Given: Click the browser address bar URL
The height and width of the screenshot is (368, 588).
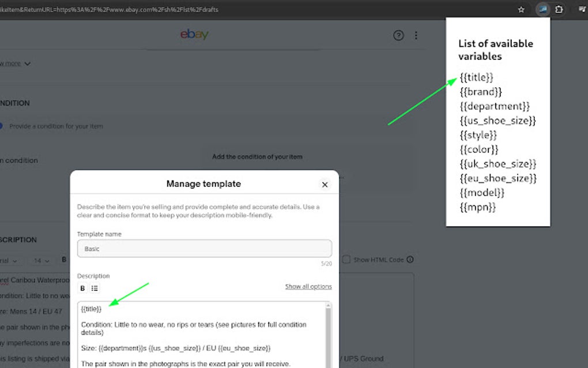Looking at the screenshot, I should (x=109, y=10).
